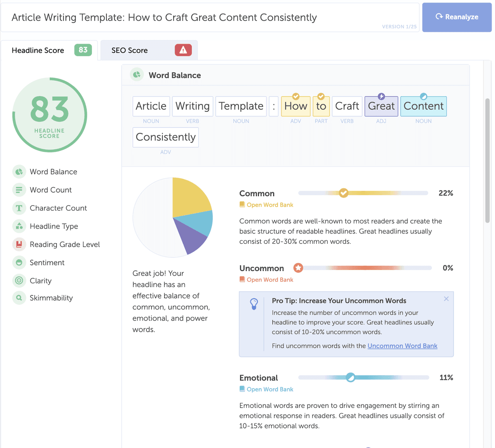
Task: Open the Emotional words Word Bank
Action: (266, 389)
